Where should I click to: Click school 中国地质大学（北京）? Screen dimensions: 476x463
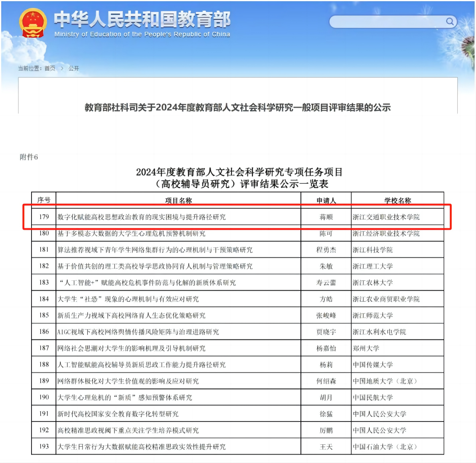pos(385,381)
